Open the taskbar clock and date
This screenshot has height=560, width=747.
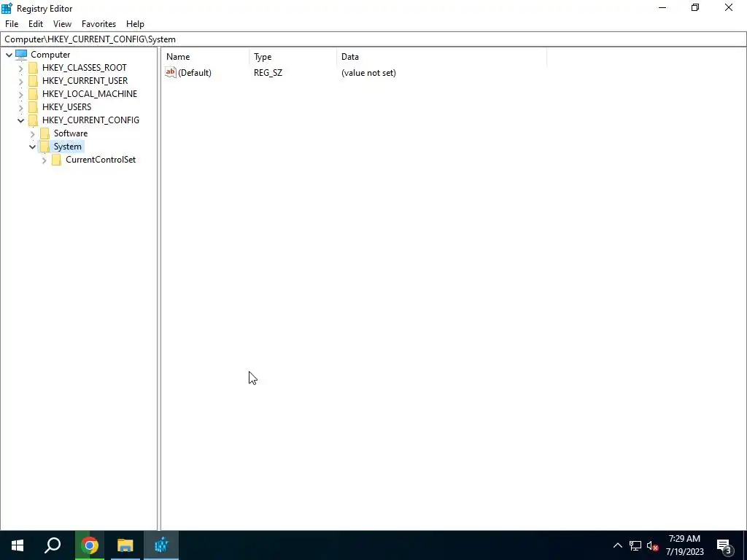pos(684,545)
